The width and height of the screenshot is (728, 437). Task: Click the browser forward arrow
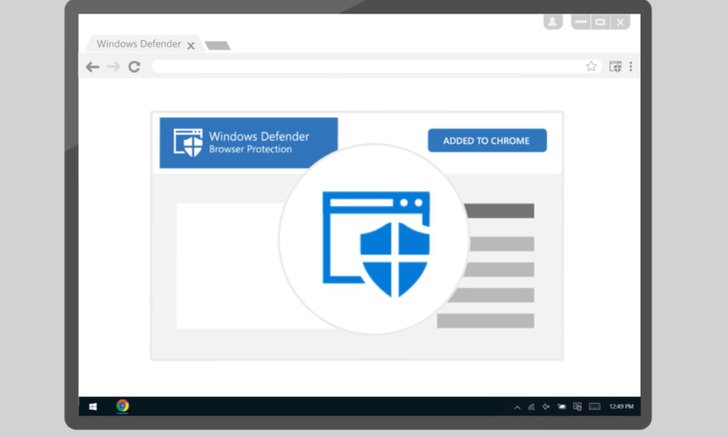(113, 67)
